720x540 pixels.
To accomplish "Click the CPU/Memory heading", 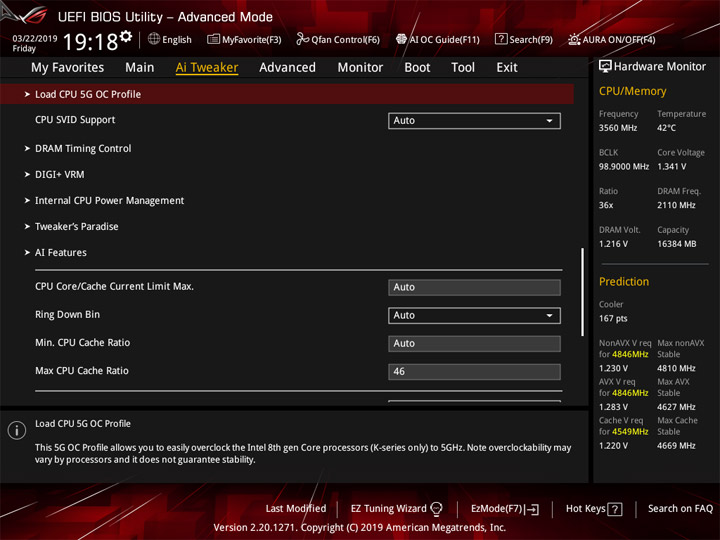I will tap(632, 91).
